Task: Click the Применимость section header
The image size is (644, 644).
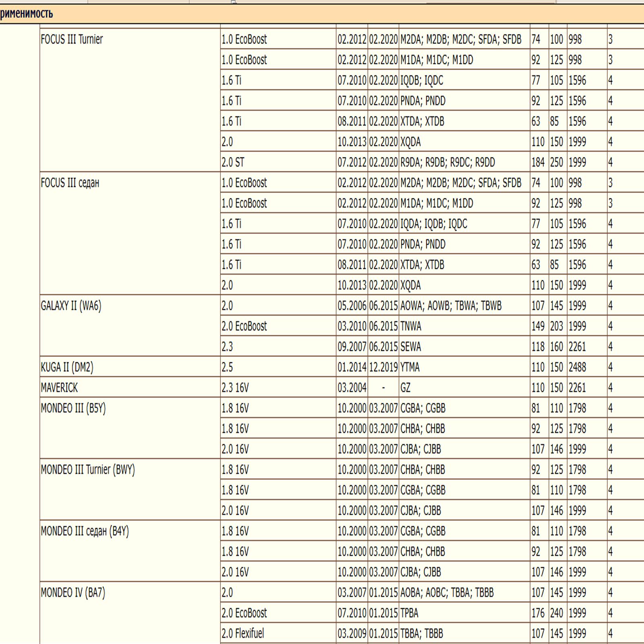Action: [x=27, y=14]
